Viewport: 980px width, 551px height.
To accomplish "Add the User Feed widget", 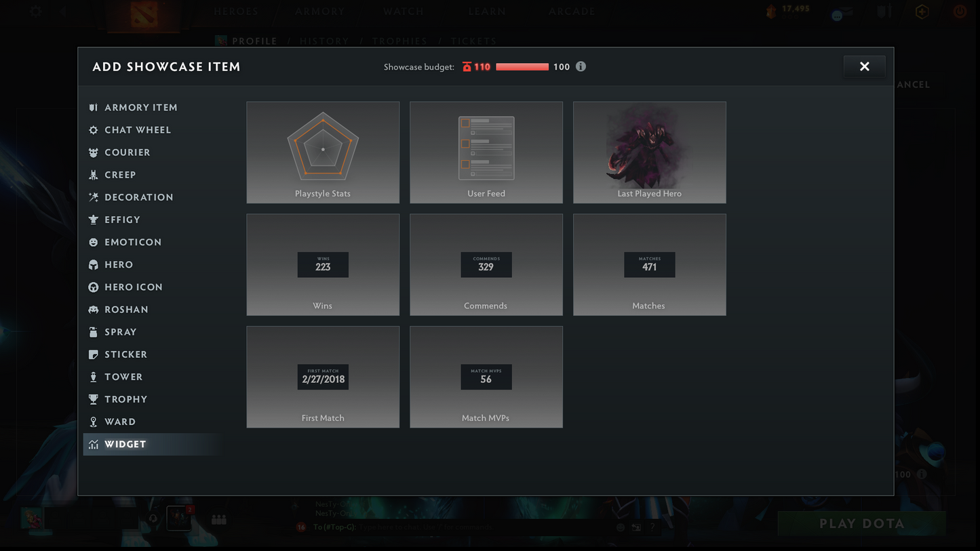I will (486, 152).
